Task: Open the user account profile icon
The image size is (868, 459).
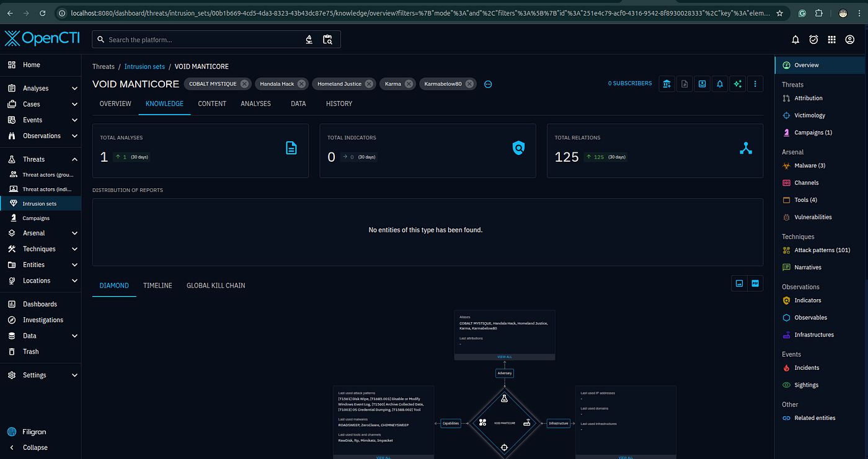Action: (849, 40)
